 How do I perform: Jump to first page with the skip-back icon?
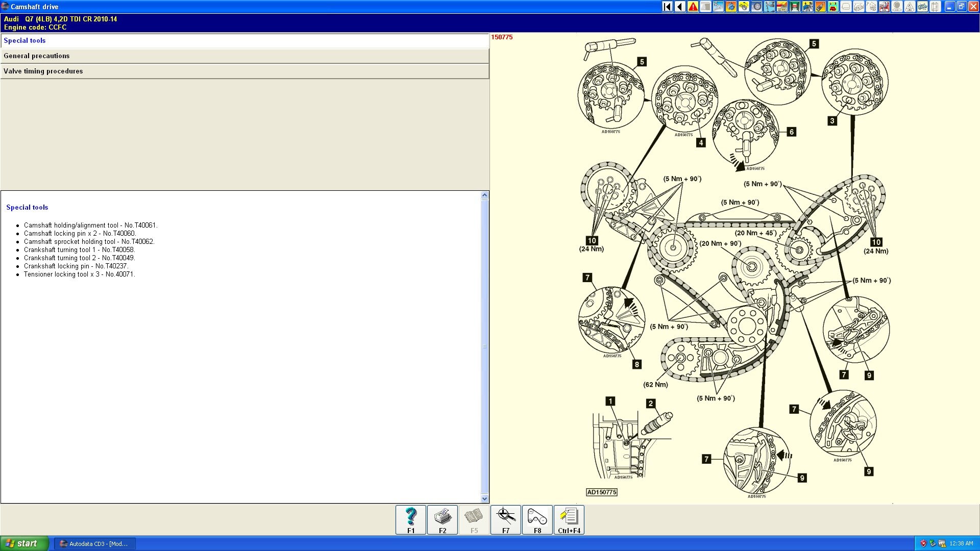tap(667, 7)
